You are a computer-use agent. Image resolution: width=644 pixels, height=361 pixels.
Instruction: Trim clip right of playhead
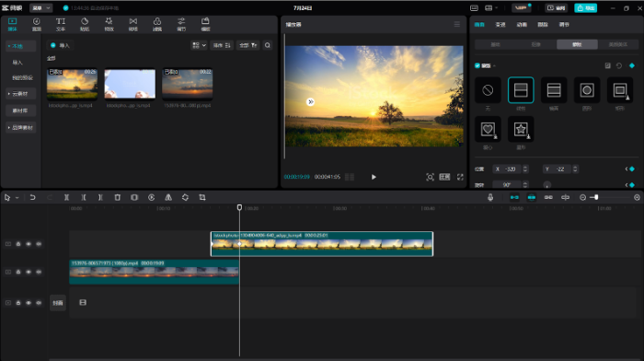[x=100, y=197]
